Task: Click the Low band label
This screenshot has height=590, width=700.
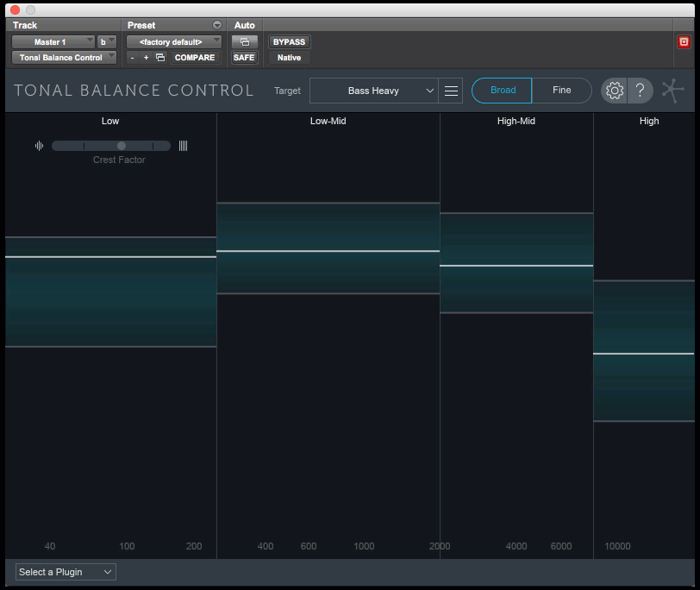Action: [110, 121]
